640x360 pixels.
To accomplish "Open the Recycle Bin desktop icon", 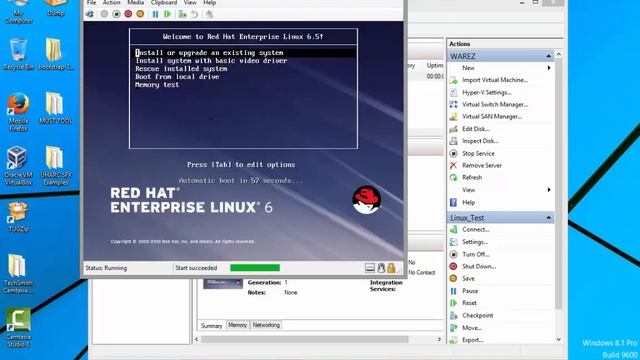I will tap(18, 54).
